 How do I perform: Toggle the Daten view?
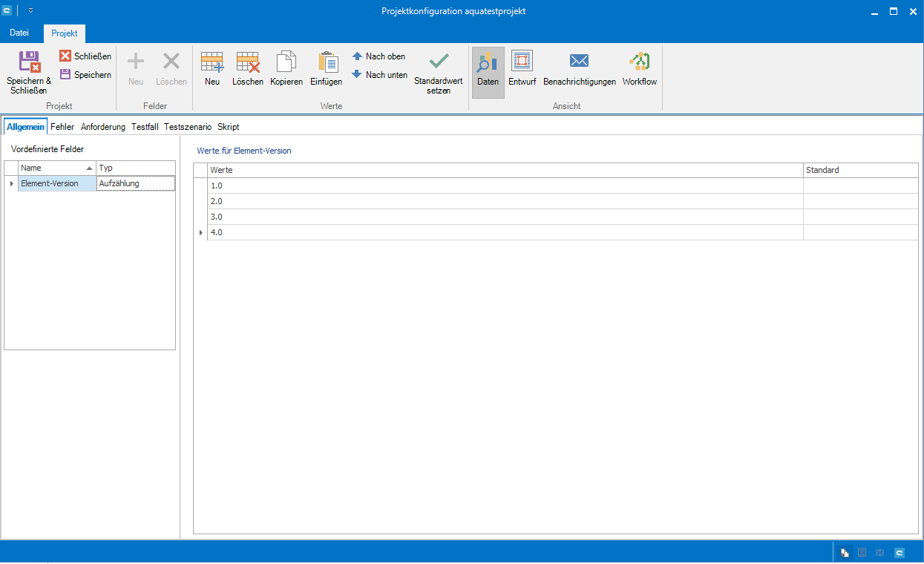point(488,69)
